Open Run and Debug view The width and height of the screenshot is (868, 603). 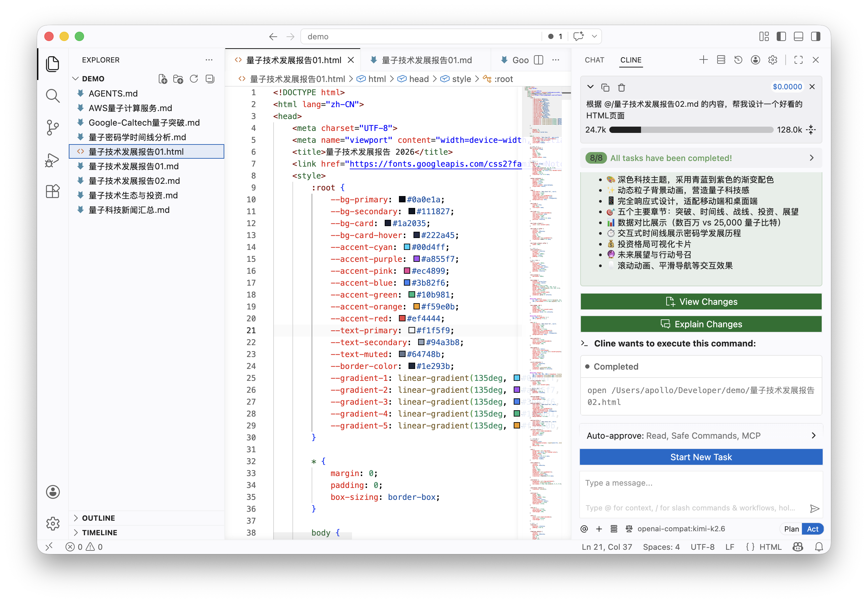coord(53,160)
